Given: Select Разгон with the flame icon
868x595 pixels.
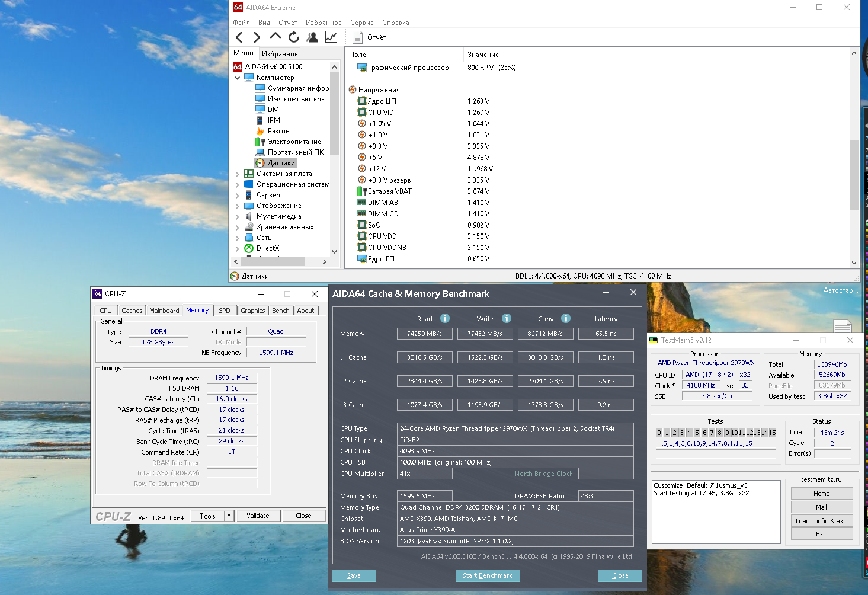Looking at the screenshot, I should click(273, 131).
